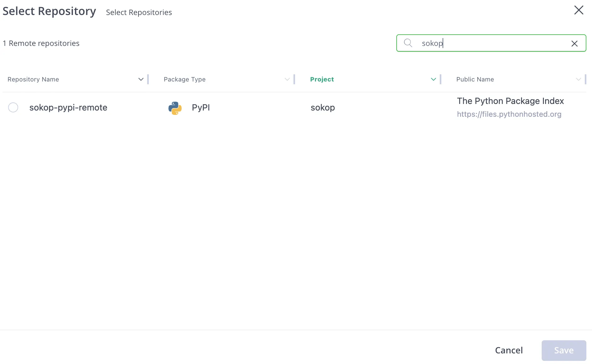
Task: Click the Public Name column header
Action: click(x=475, y=79)
